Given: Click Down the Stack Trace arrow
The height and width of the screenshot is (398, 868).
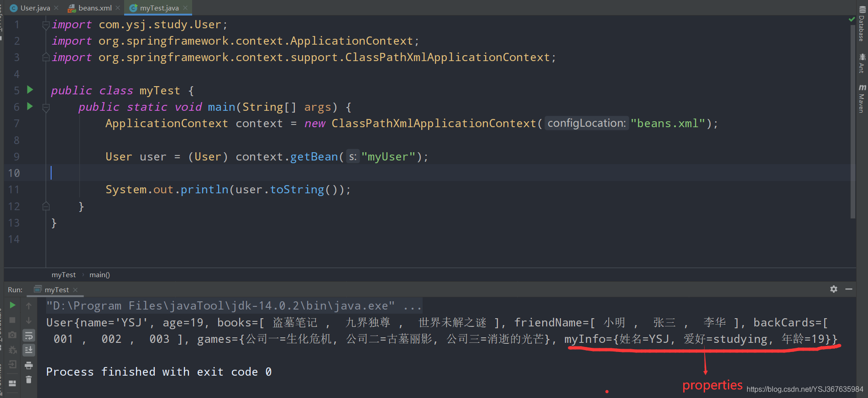Looking at the screenshot, I should 29,320.
